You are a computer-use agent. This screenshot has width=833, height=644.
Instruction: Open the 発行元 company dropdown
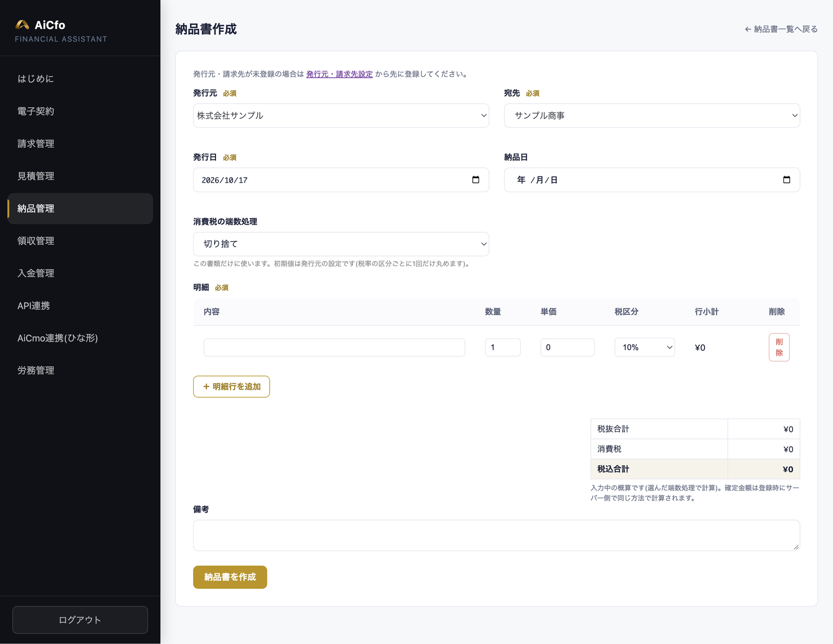pos(341,116)
